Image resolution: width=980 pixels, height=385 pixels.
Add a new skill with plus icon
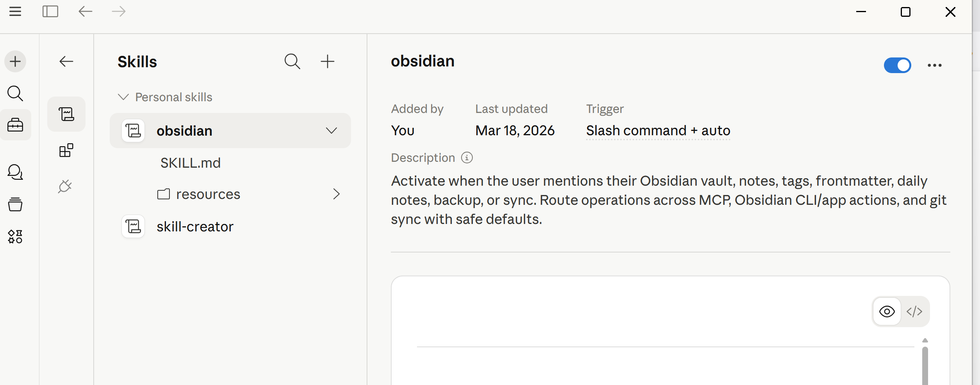pos(327,62)
